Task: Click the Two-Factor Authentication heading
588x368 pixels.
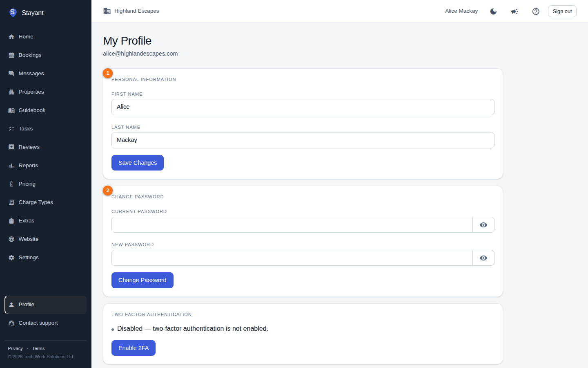Action: tap(151, 314)
